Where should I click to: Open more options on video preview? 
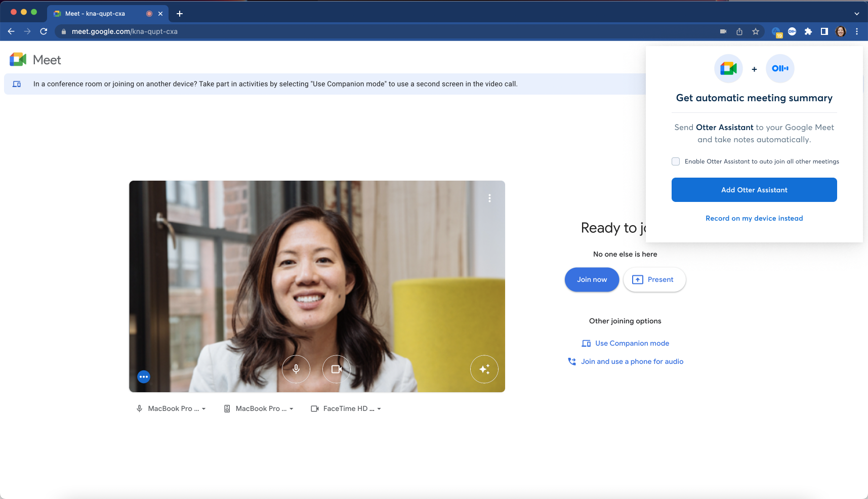click(489, 198)
